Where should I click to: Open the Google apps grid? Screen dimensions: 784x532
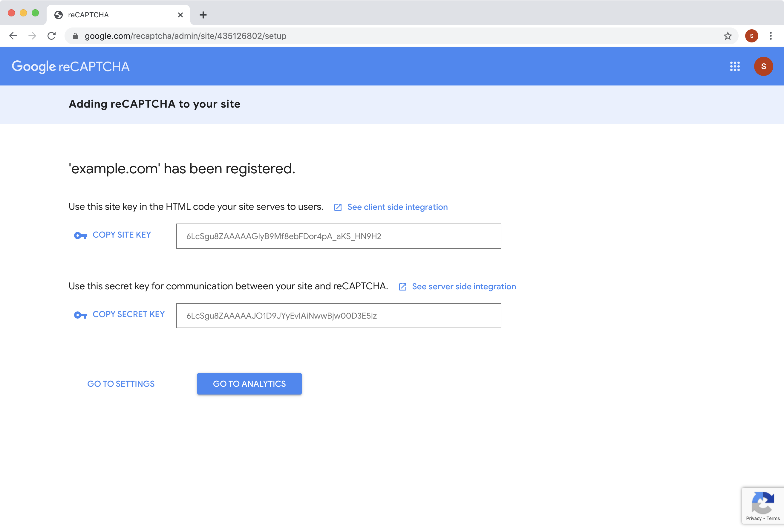click(x=735, y=66)
